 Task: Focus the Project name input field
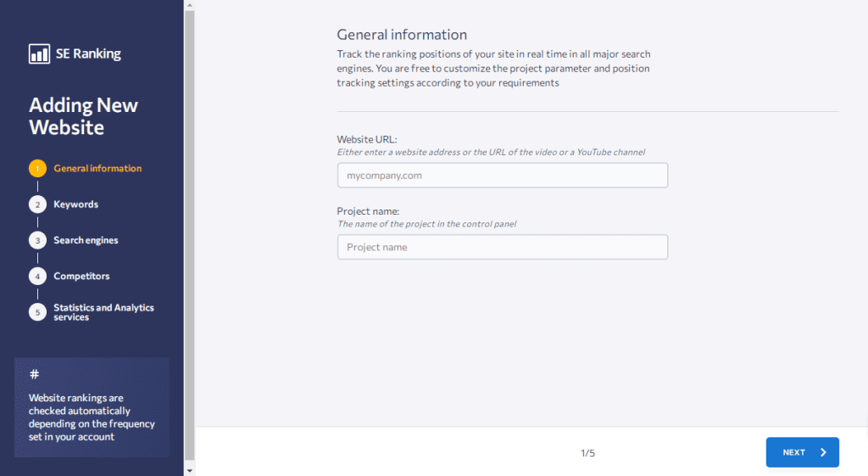tap(503, 247)
